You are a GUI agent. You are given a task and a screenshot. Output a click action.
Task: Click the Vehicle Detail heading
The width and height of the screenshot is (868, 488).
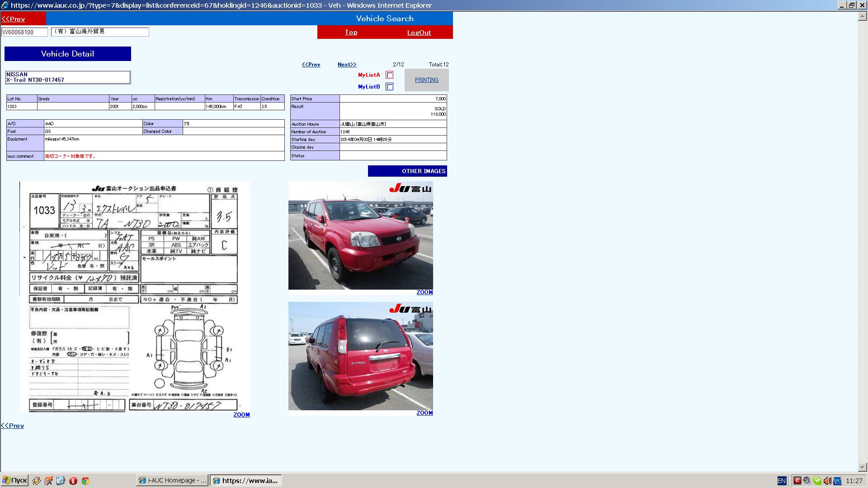[68, 54]
